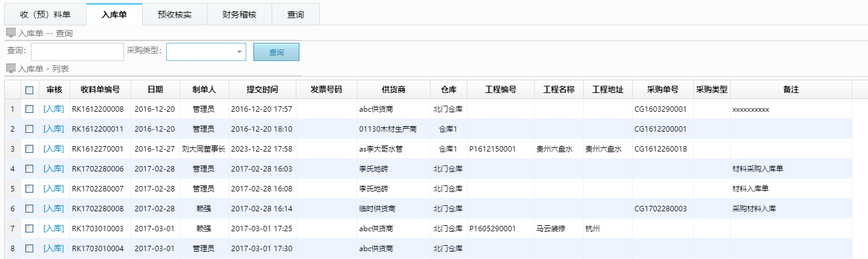Click [入库] link for RK1703010003
Image resolution: width=868 pixels, height=259 pixels.
[x=53, y=229]
